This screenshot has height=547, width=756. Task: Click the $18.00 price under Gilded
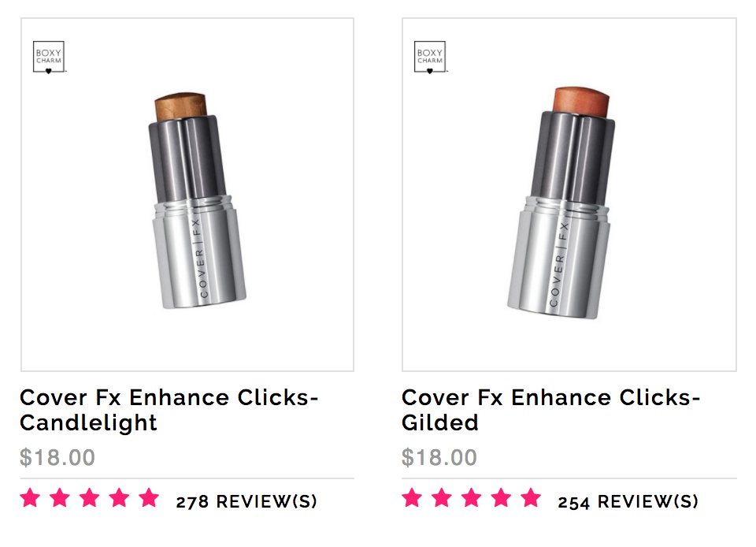pyautogui.click(x=439, y=457)
